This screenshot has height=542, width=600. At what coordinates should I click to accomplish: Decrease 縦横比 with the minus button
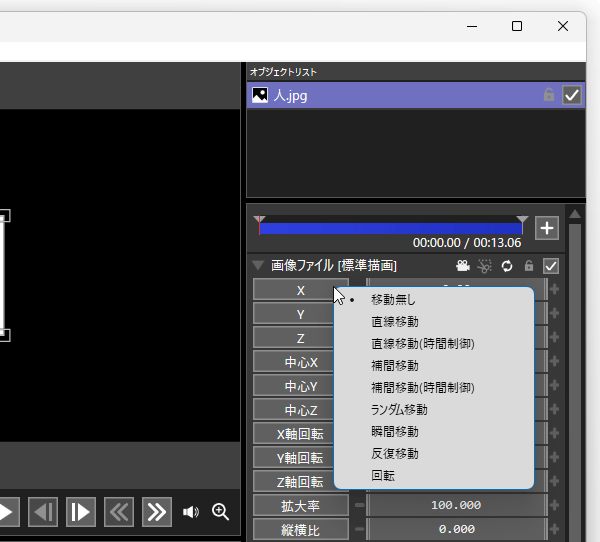359,529
